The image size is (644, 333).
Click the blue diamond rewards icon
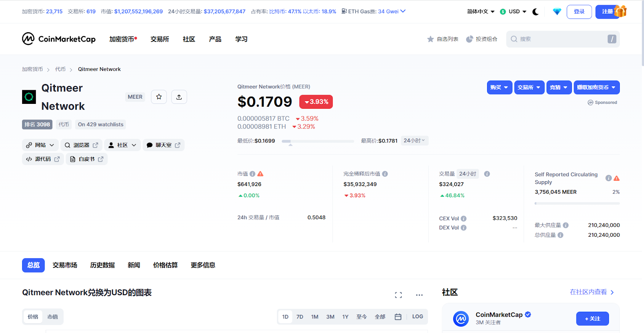click(557, 12)
